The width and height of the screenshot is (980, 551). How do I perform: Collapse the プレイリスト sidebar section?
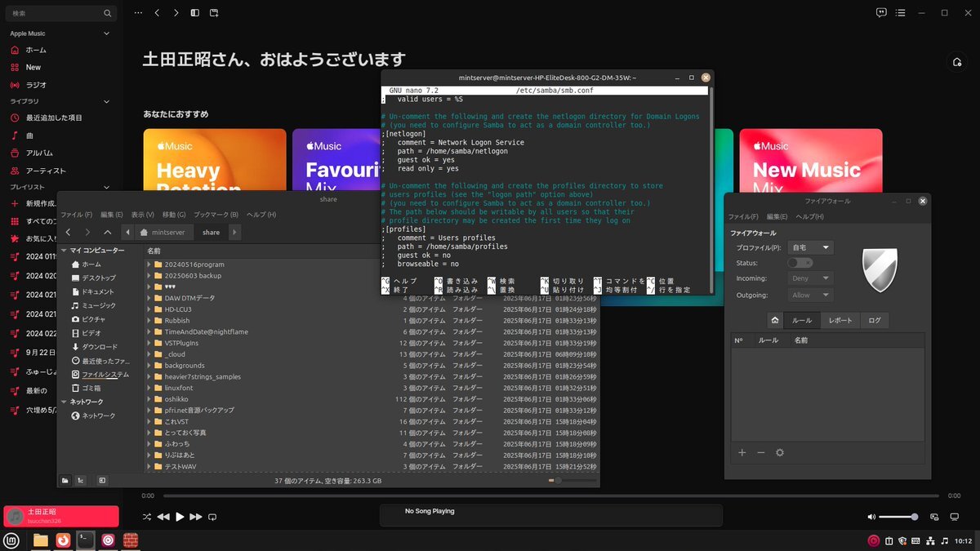(x=106, y=187)
